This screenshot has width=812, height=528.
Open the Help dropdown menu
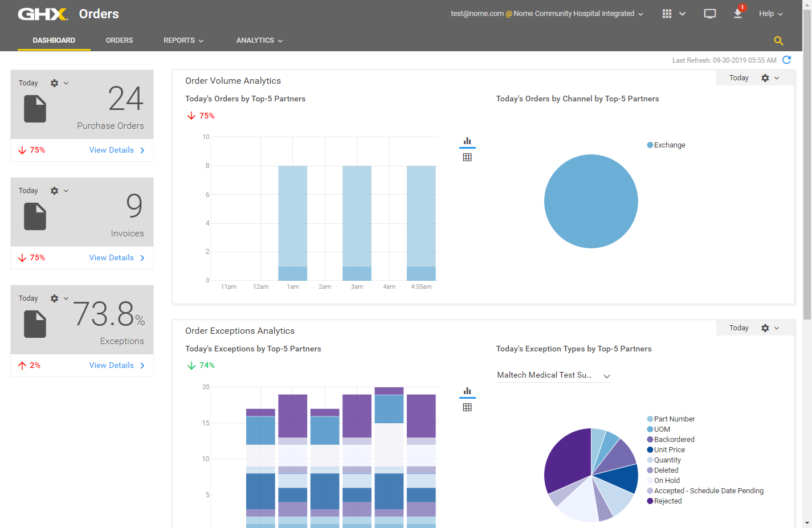[770, 14]
